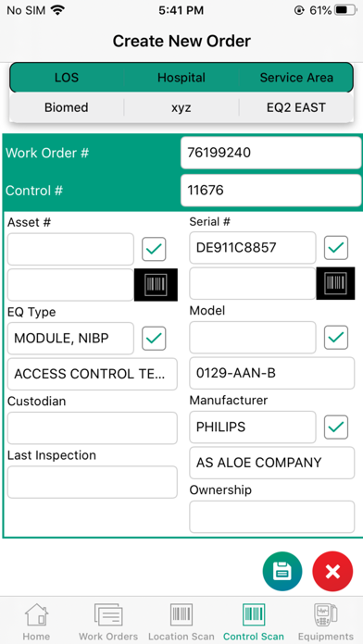Tap the rotation lock status icon
The width and height of the screenshot is (363, 644).
[x=299, y=11]
